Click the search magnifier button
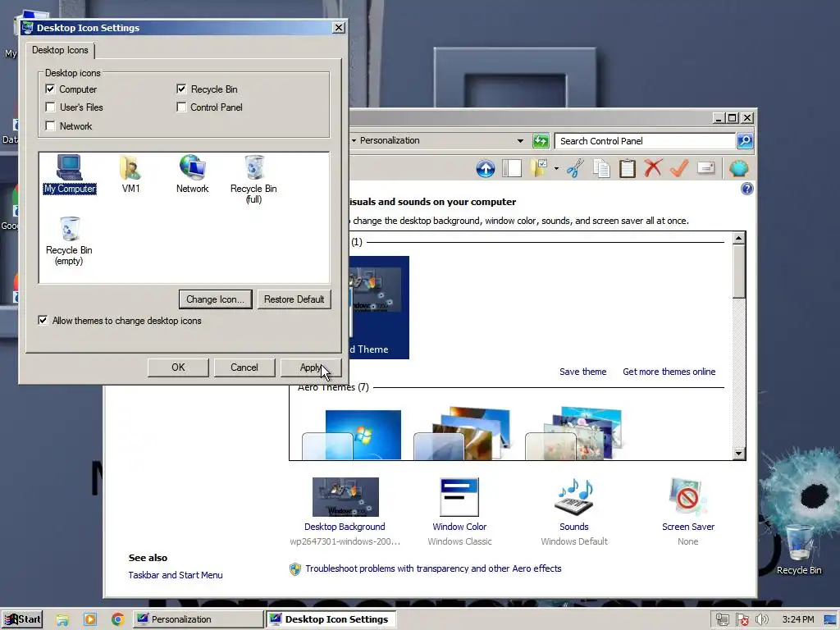This screenshot has width=840, height=630. point(745,141)
